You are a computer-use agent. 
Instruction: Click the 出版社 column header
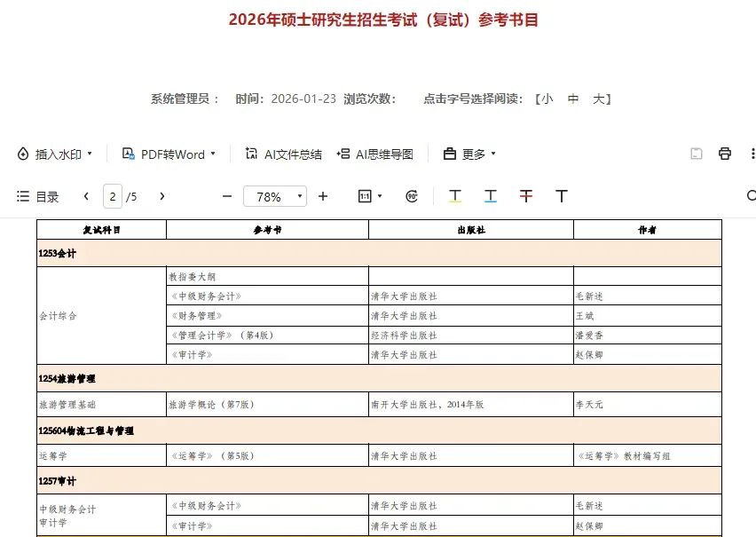471,230
